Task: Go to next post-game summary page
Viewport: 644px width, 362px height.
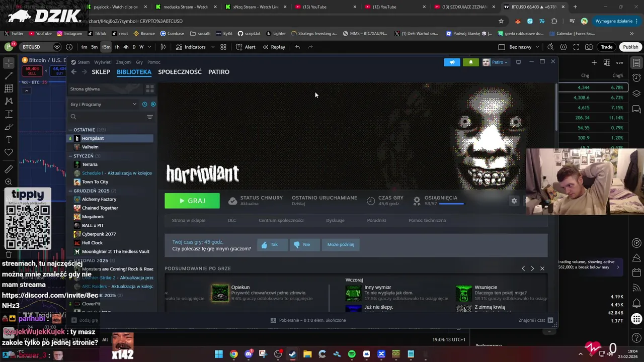Action: pyautogui.click(x=532, y=268)
